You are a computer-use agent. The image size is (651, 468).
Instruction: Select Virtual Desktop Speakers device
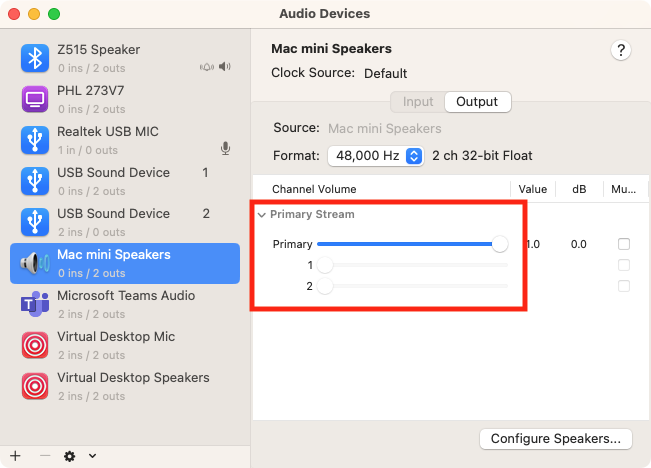coord(125,386)
